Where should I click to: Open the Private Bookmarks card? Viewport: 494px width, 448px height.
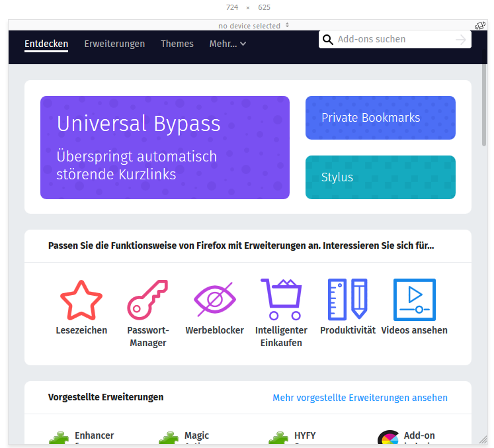pyautogui.click(x=380, y=118)
